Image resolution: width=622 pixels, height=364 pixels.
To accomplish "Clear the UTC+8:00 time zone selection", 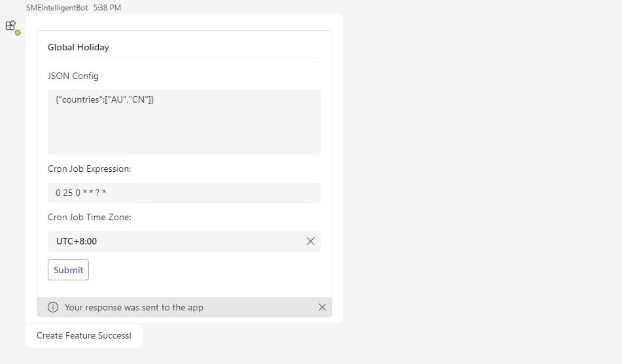I will [x=311, y=241].
